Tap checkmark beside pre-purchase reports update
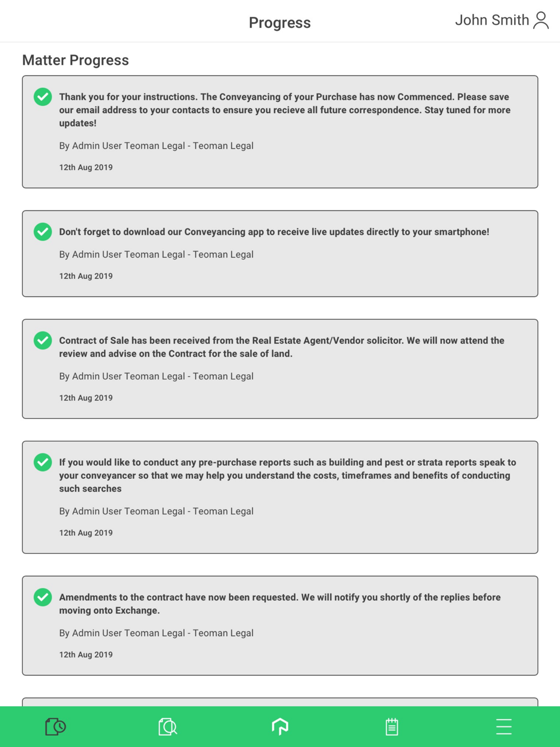This screenshot has width=560, height=747. point(43,462)
